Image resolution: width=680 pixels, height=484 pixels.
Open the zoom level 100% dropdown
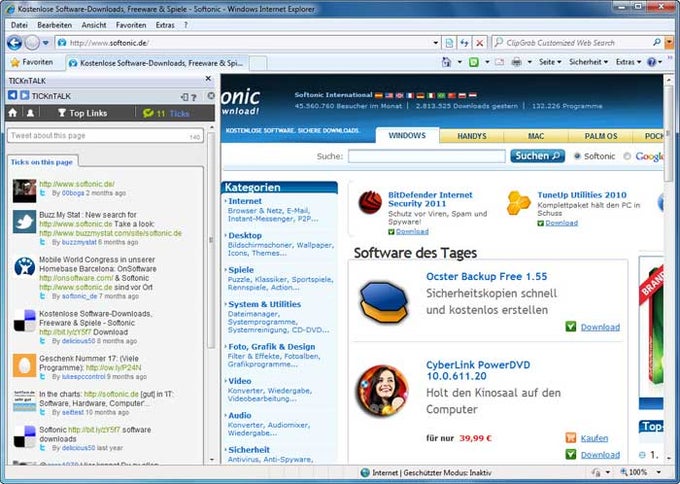pos(659,472)
